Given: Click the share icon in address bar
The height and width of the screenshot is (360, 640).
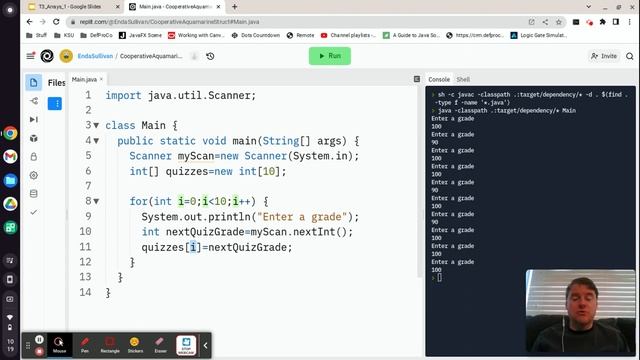Looking at the screenshot, I should (545, 22).
